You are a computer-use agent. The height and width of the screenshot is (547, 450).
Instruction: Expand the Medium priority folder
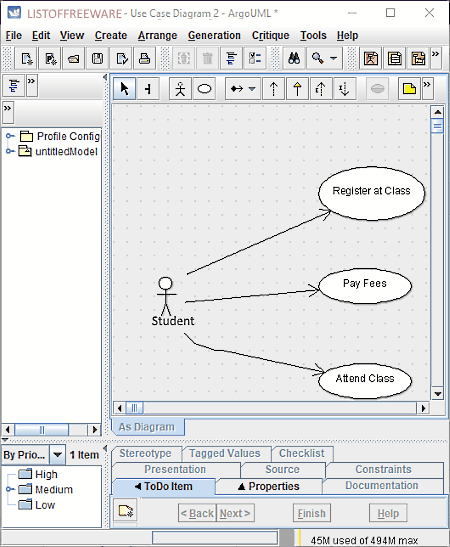coord(10,489)
